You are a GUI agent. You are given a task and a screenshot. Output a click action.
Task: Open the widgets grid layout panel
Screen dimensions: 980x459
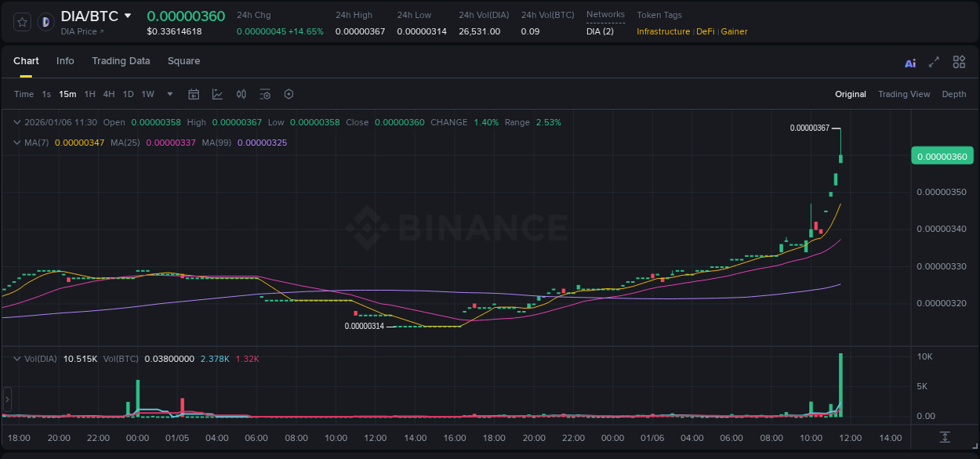pos(959,61)
